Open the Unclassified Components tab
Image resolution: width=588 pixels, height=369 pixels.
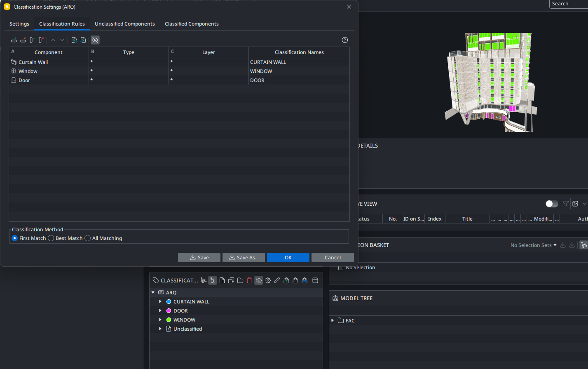(x=125, y=24)
